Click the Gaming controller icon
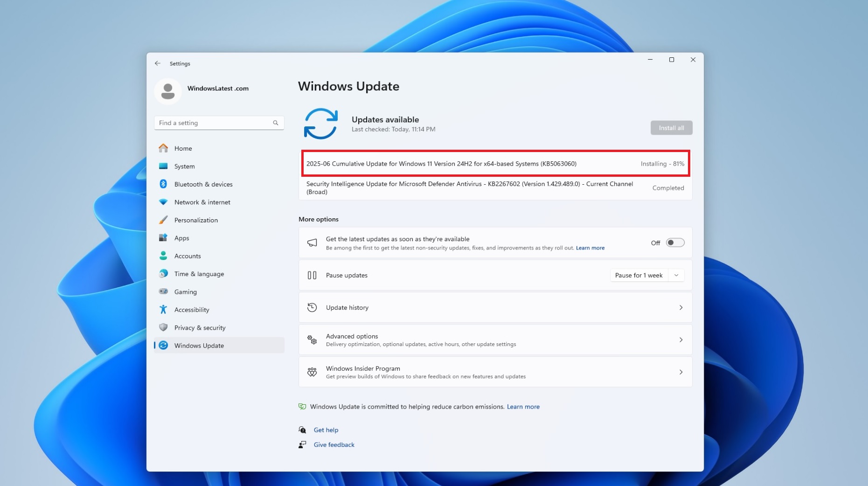The height and width of the screenshot is (486, 868). point(163,292)
